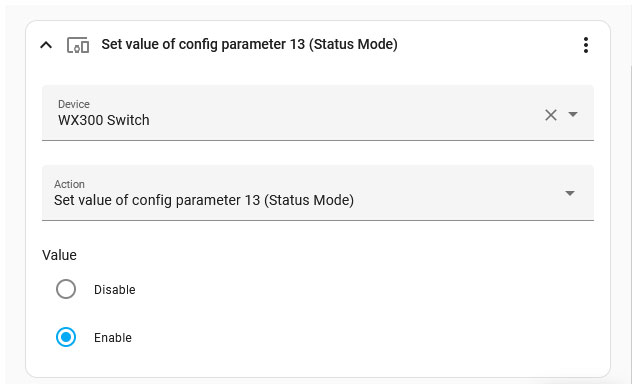
Task: Open the Action dropdown arrow
Action: [570, 193]
